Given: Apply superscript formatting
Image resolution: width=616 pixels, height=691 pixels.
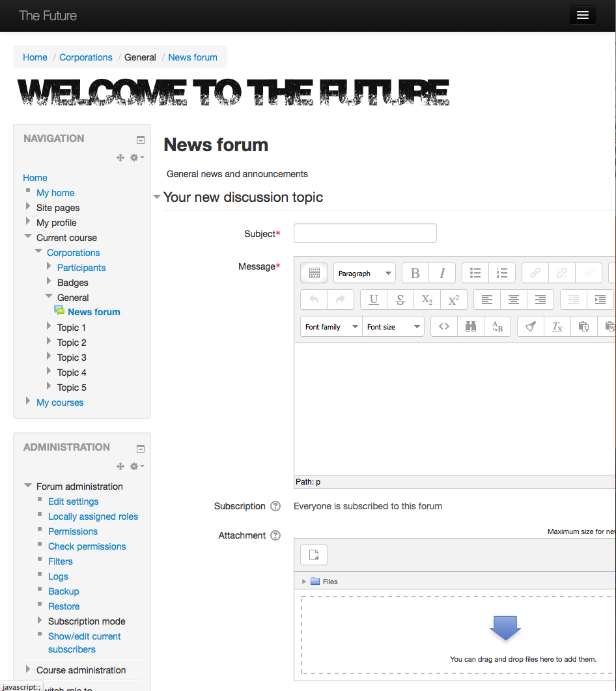Looking at the screenshot, I should 453,300.
